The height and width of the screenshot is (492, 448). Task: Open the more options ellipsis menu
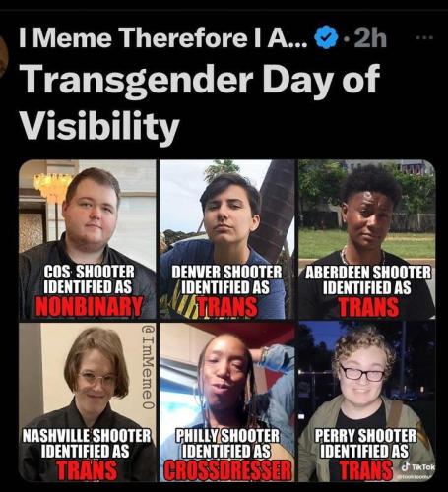[x=424, y=38]
